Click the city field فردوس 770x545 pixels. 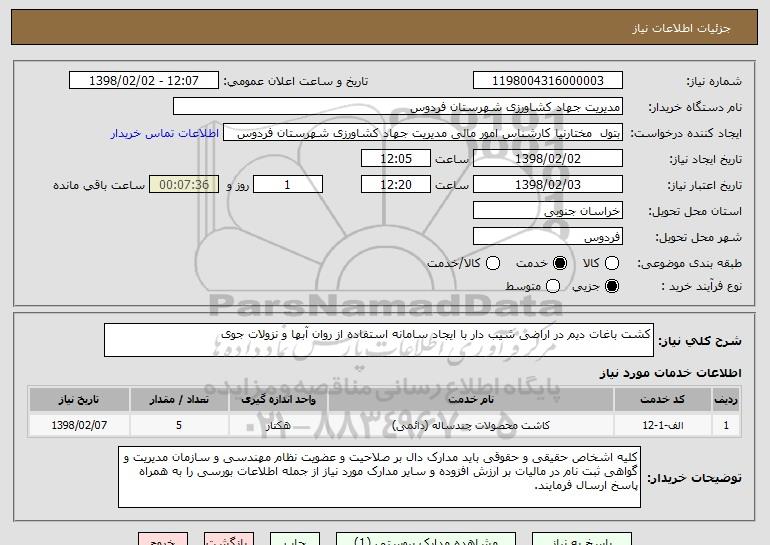[548, 237]
